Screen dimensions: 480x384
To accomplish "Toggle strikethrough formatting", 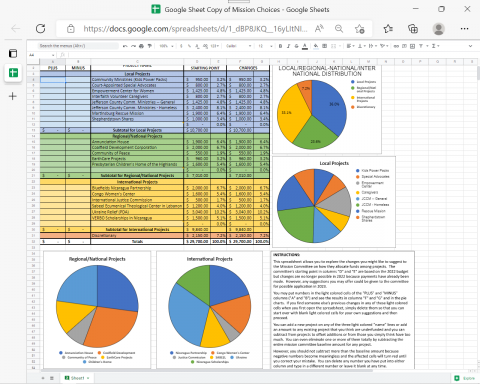I will pyautogui.click(x=296, y=46).
